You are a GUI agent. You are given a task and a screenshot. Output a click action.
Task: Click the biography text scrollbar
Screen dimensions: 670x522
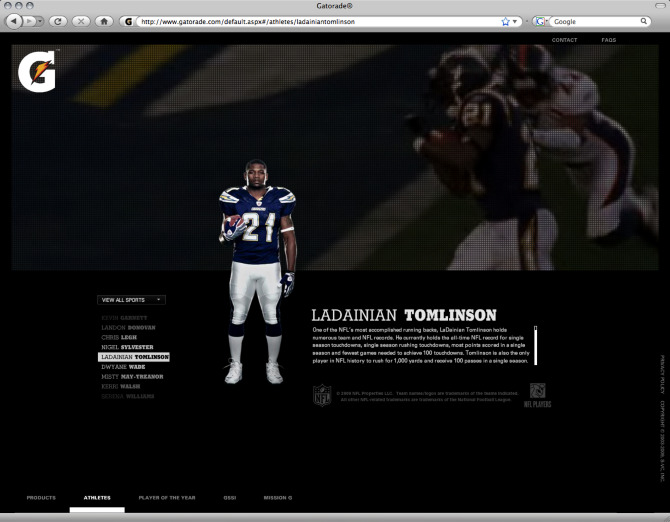click(535, 344)
